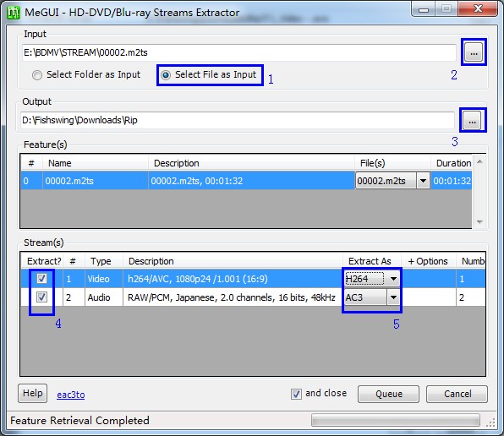Click the Type column header in Streams
The image size is (504, 436).
(x=104, y=261)
